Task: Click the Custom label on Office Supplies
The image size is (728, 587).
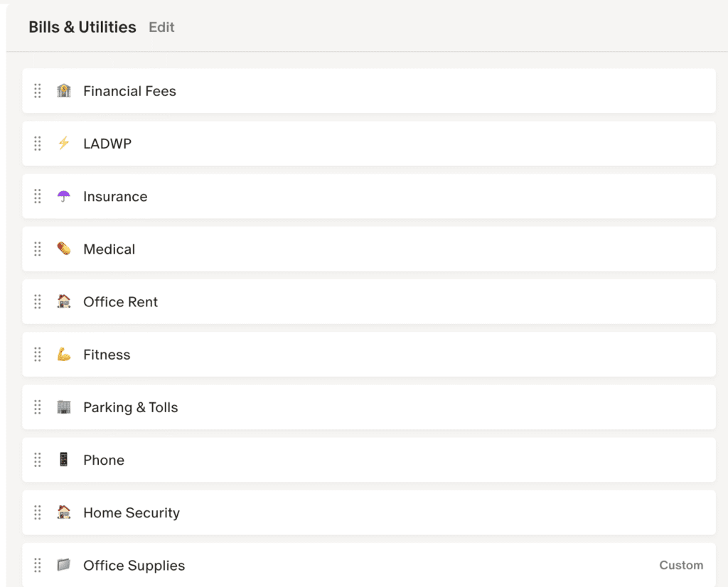Action: pyautogui.click(x=680, y=566)
